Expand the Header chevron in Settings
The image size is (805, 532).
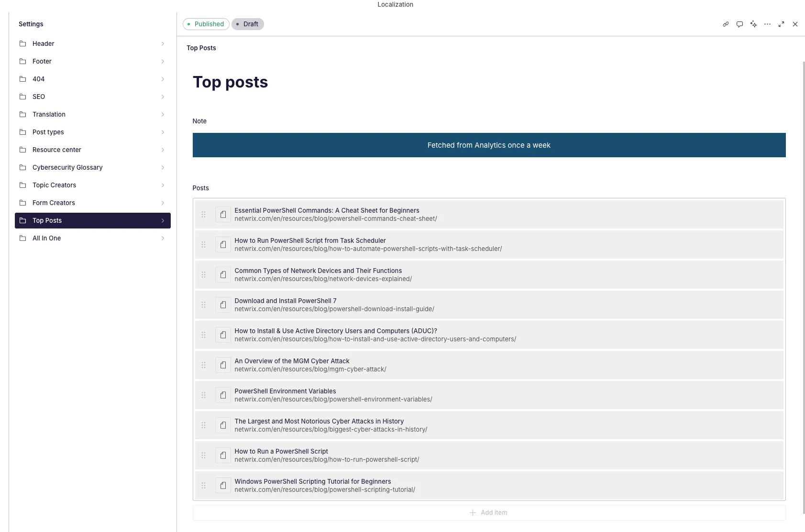163,43
